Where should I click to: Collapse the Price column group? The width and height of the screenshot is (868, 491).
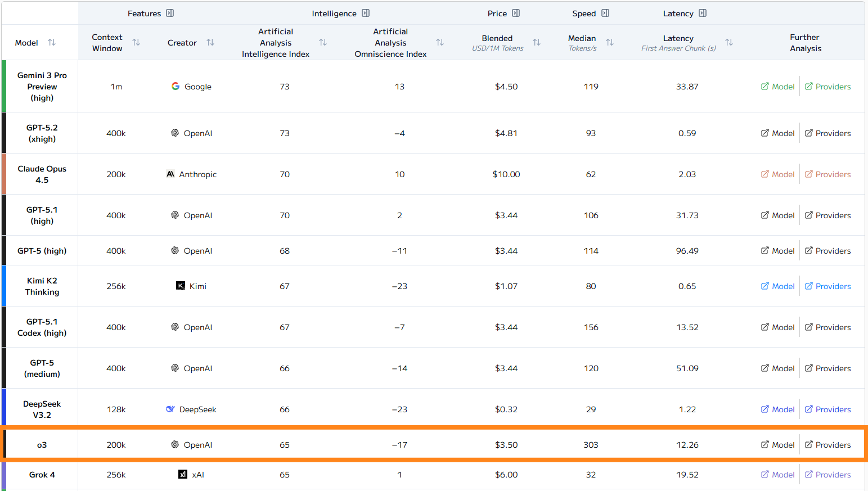pos(516,13)
